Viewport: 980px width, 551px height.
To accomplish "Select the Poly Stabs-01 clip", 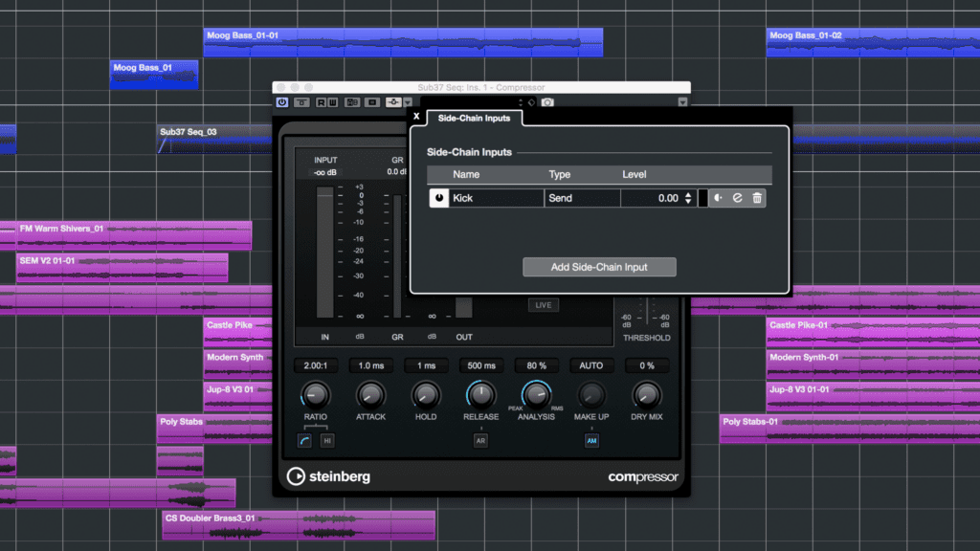I will tap(850, 429).
